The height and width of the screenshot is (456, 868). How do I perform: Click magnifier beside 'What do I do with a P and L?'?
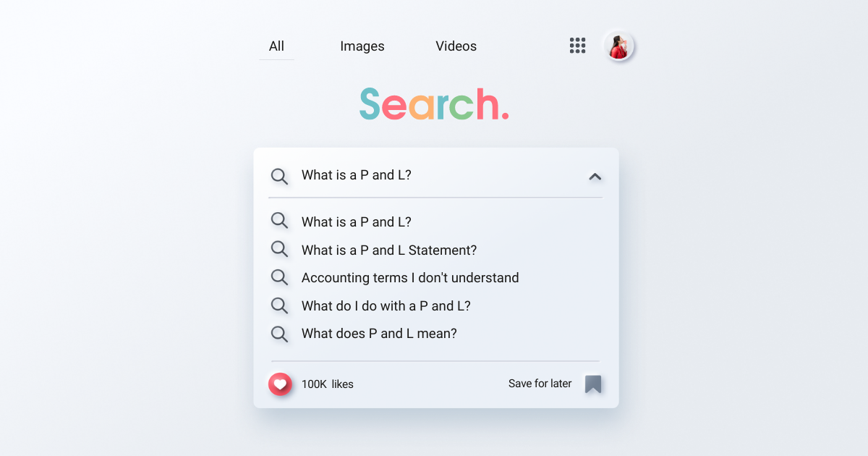[279, 305]
